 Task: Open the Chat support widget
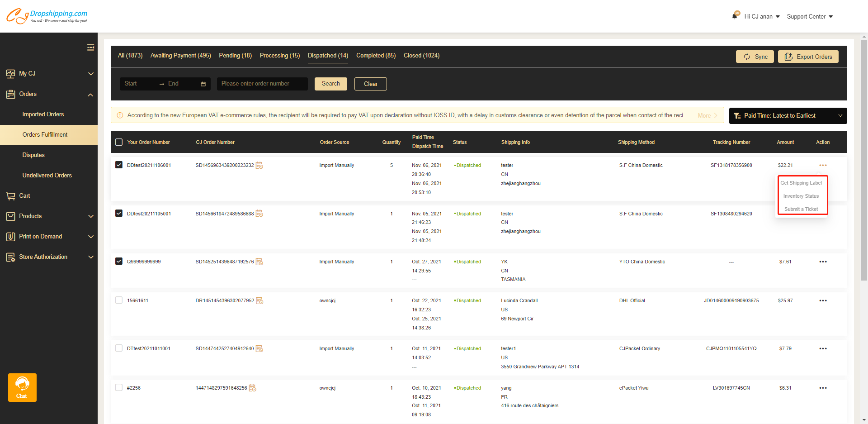pyautogui.click(x=22, y=387)
